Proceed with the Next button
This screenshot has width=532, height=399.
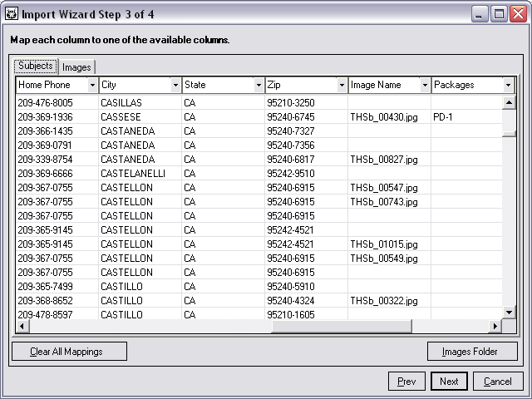pyautogui.click(x=449, y=382)
